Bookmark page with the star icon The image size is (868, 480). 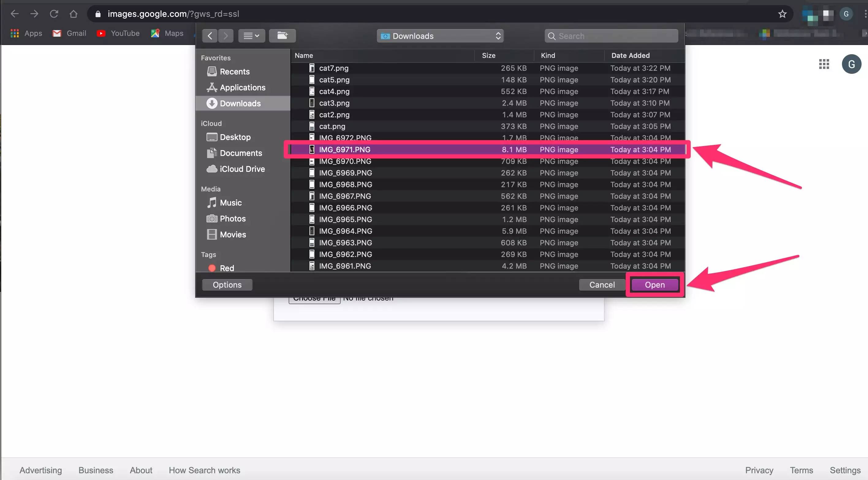click(782, 14)
